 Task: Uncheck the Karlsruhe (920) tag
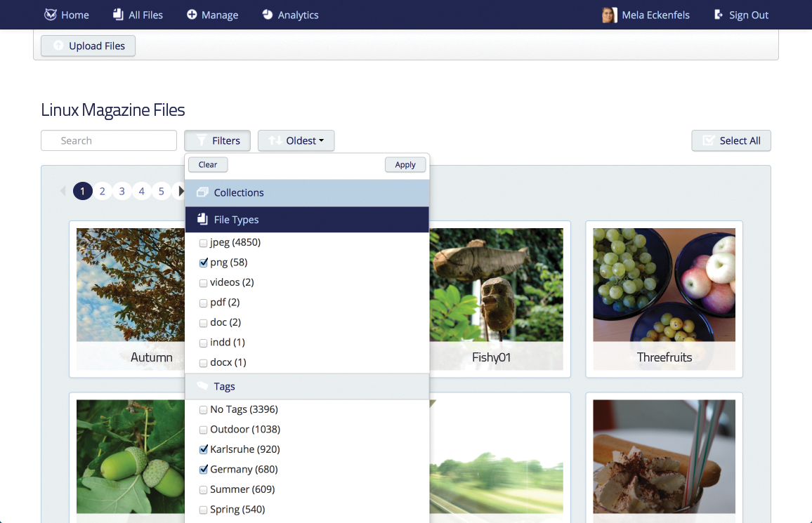tap(203, 449)
